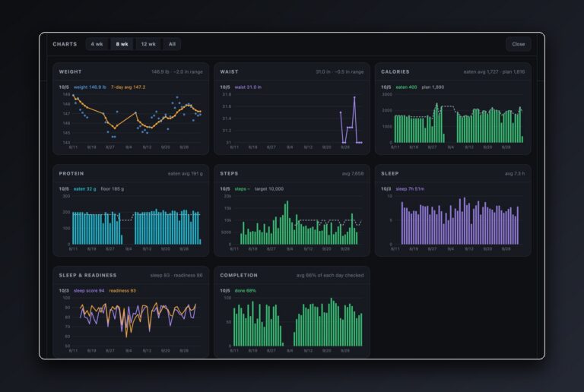
Task: Click the WEIGHT chart title
Action: coord(70,71)
